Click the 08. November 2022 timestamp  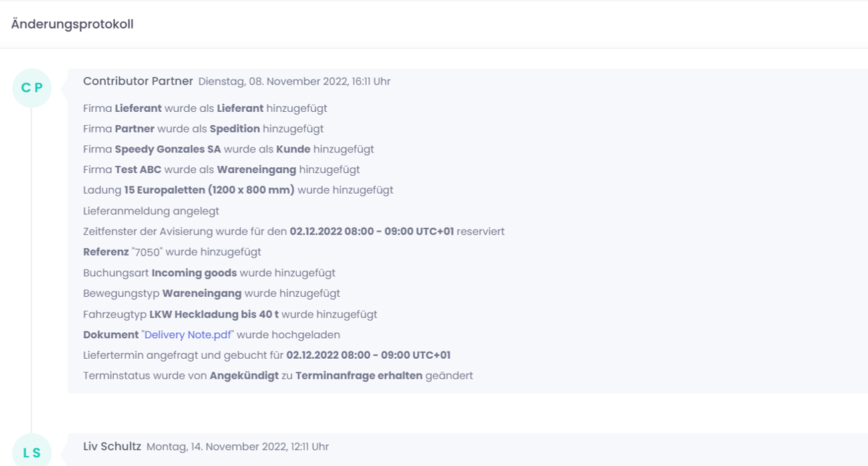pyautogui.click(x=294, y=82)
